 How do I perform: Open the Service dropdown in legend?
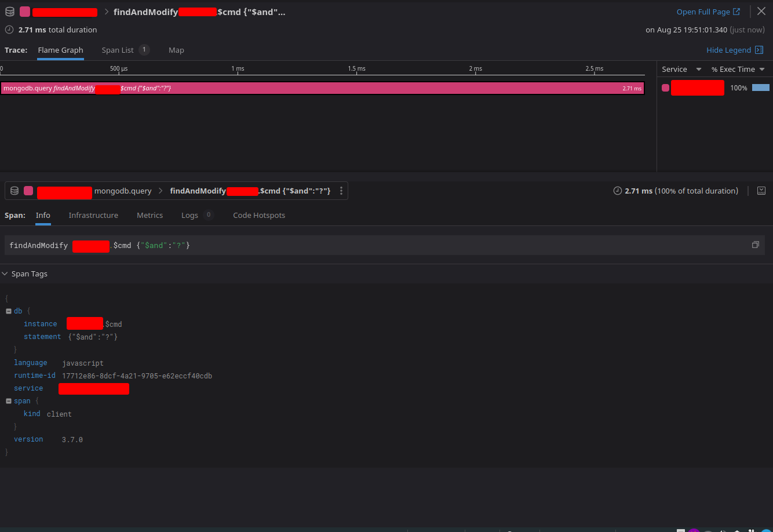click(681, 69)
